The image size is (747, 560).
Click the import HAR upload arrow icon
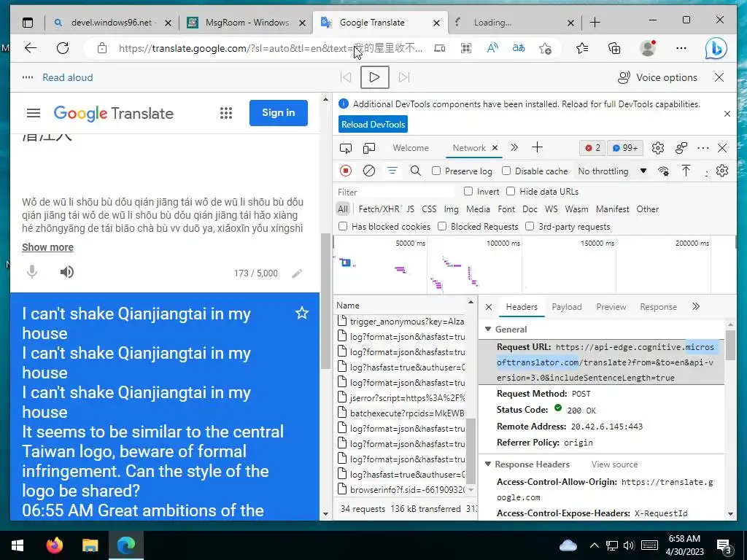pos(686,171)
